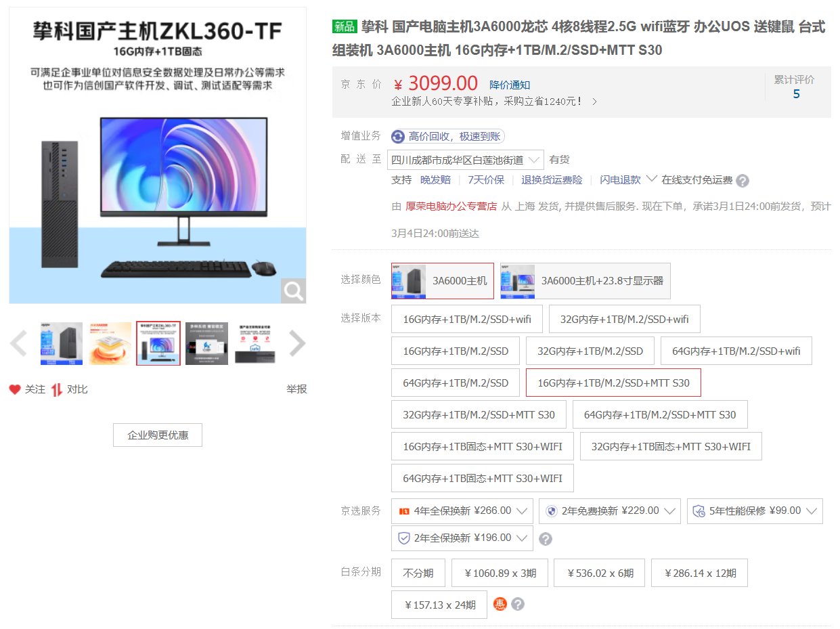This screenshot has width=840, height=629.
Task: Select version 16G内存+1TB/M.2/SSD+MTT S30
Action: [x=613, y=383]
